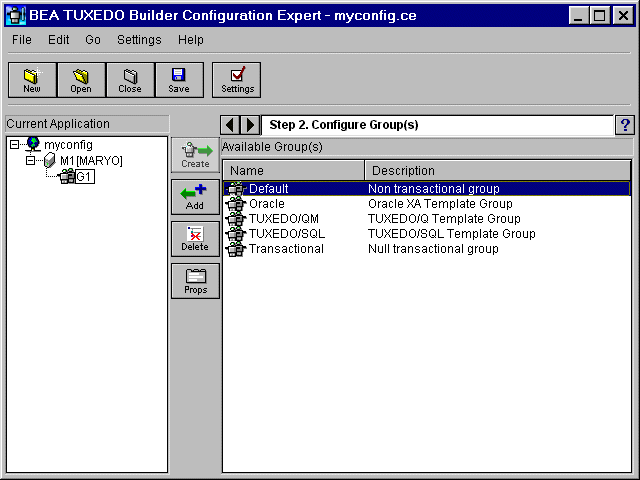The width and height of the screenshot is (640, 480).
Task: Click the icon beside the Transactional group
Action: [236, 249]
